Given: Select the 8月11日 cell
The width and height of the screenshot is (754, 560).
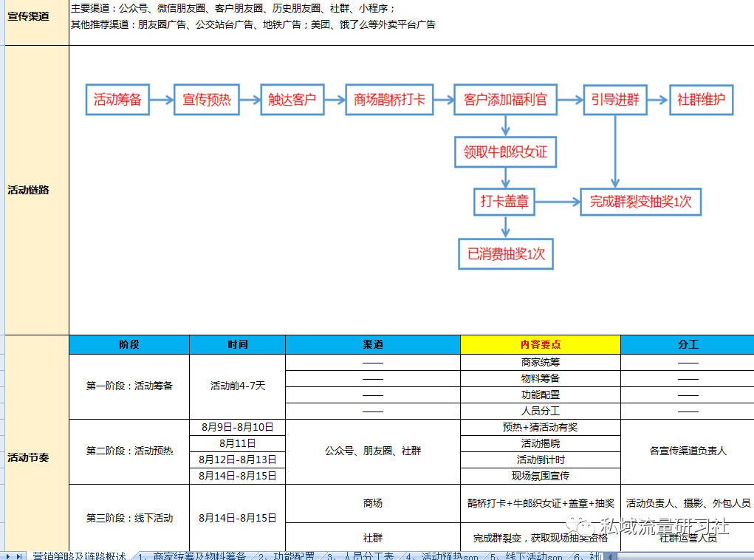Looking at the screenshot, I should tap(238, 443).
